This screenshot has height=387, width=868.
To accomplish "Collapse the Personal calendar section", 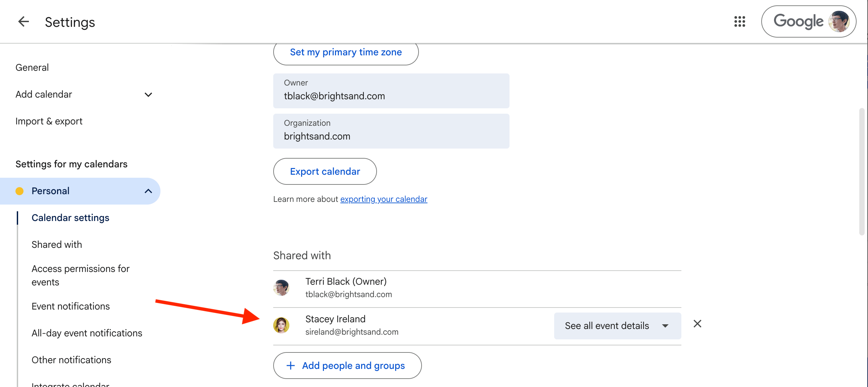I will point(148,191).
